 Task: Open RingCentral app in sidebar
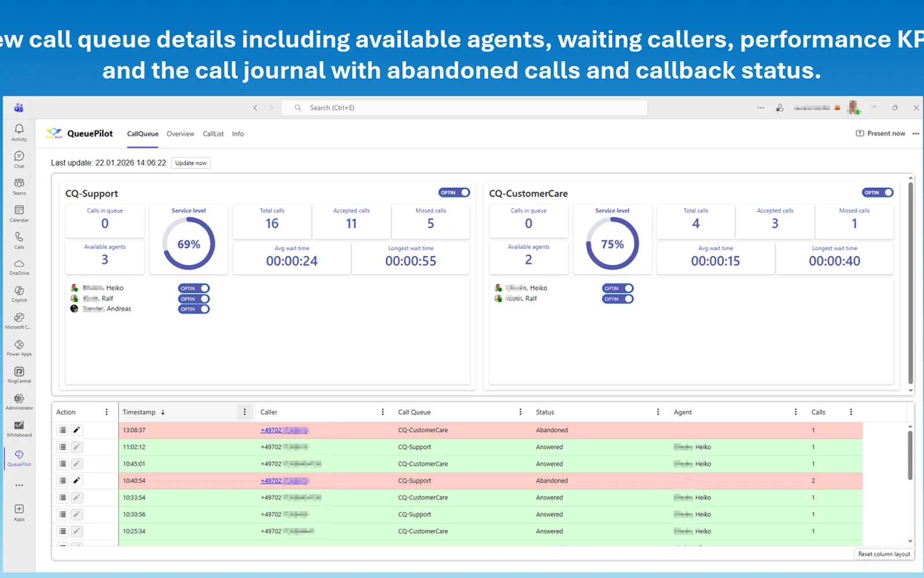pos(19,375)
